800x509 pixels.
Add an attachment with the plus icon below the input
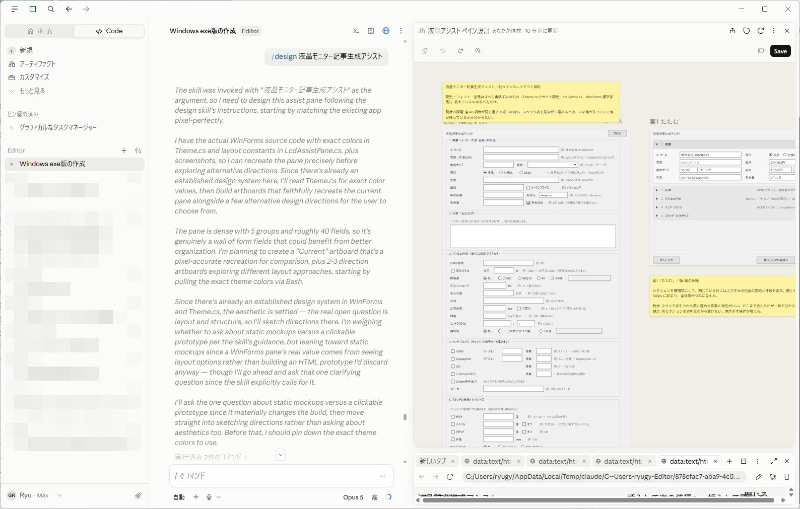(x=195, y=497)
